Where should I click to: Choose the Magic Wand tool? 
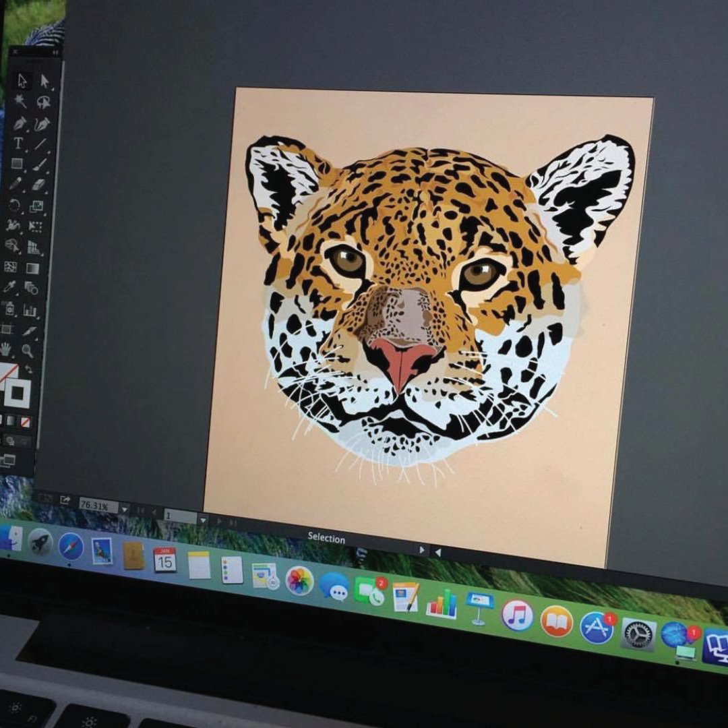pyautogui.click(x=20, y=101)
